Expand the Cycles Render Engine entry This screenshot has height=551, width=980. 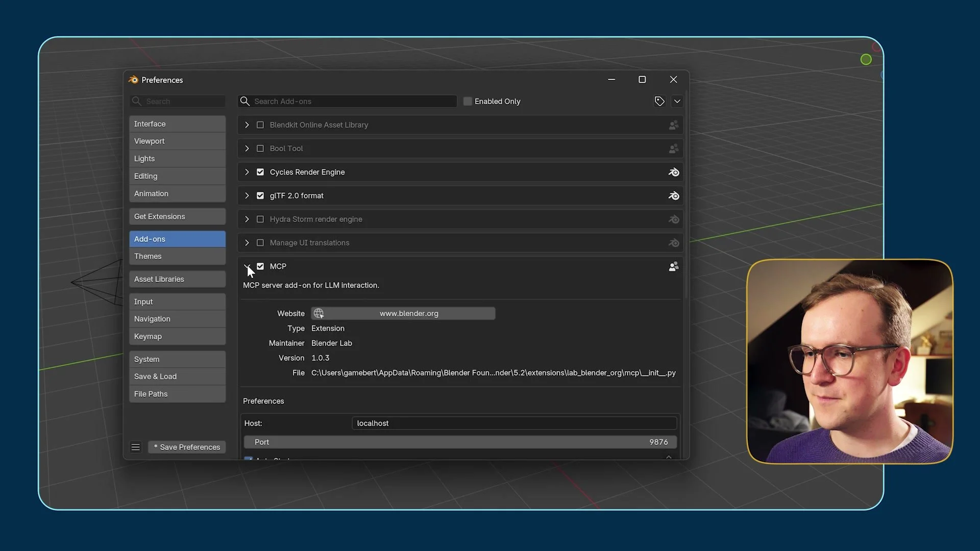click(247, 172)
